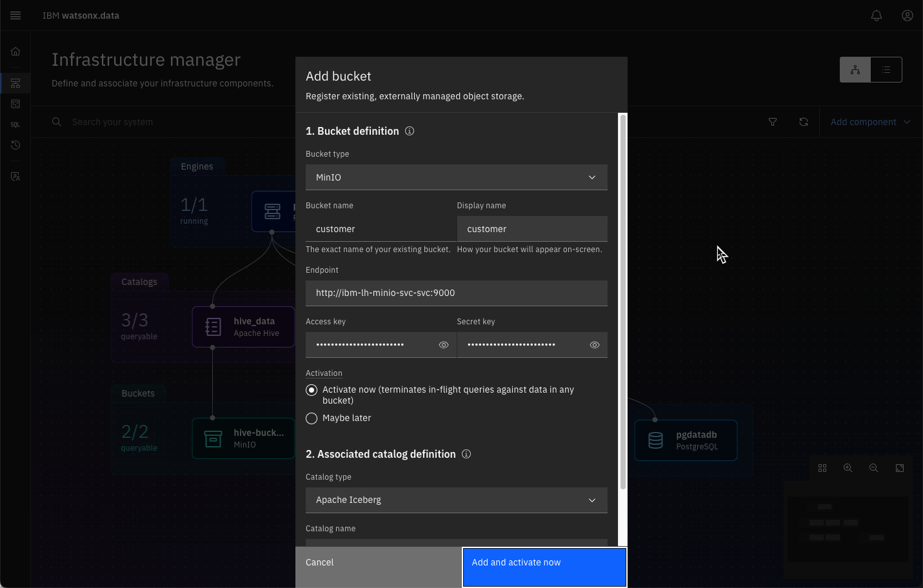Open Data manager sidebar icon

[x=15, y=104]
